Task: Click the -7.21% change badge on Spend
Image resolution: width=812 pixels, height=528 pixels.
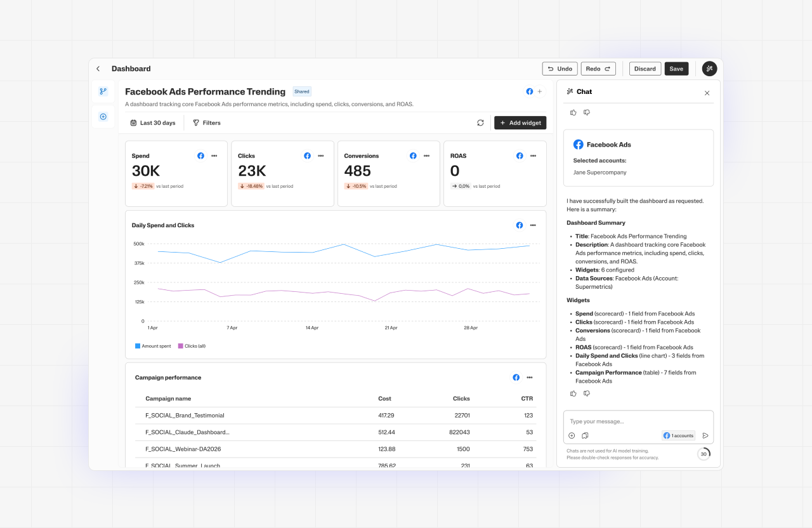Action: (143, 186)
